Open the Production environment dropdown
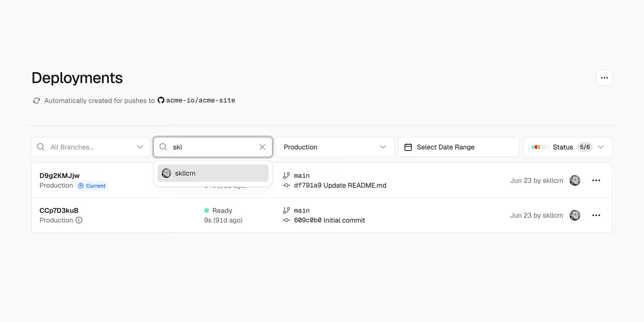The width and height of the screenshot is (644, 322). point(335,147)
